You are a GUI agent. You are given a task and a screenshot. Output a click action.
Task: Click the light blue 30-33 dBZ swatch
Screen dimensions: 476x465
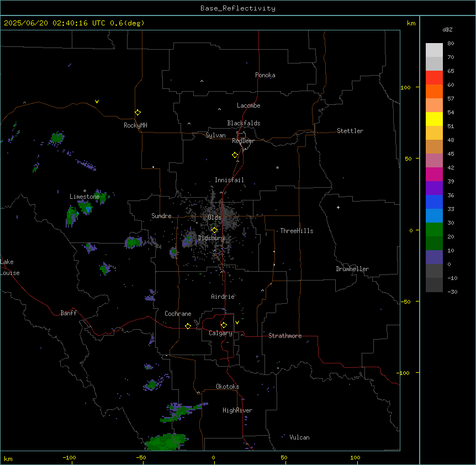pos(434,215)
